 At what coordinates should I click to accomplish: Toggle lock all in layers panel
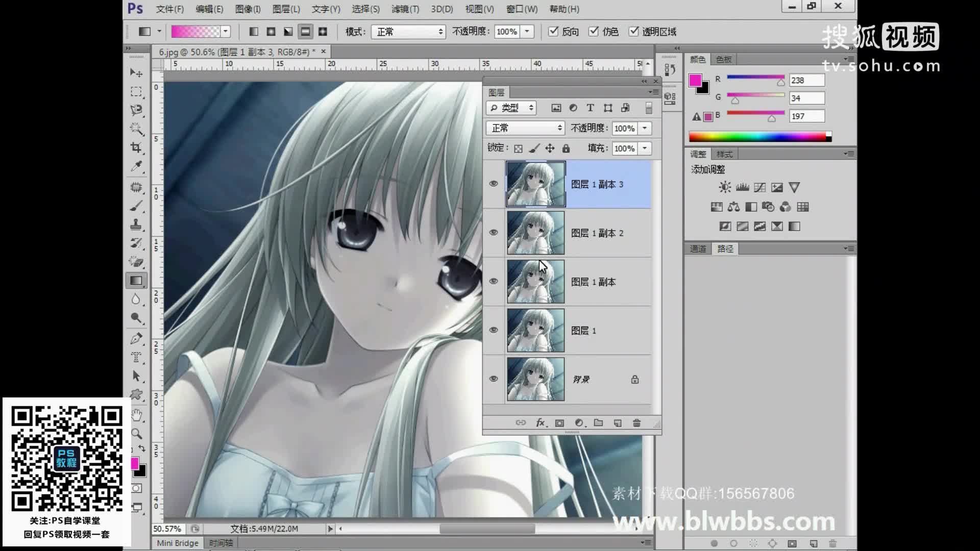(566, 148)
